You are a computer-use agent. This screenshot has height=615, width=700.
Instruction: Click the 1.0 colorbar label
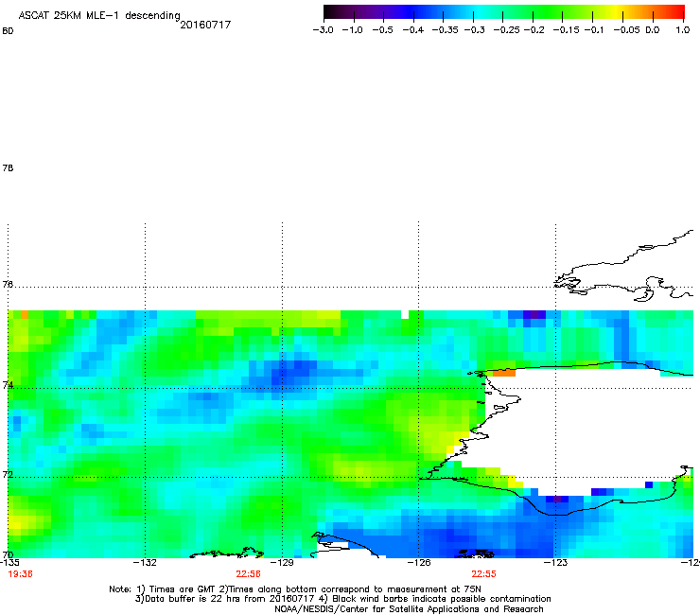[x=683, y=30]
